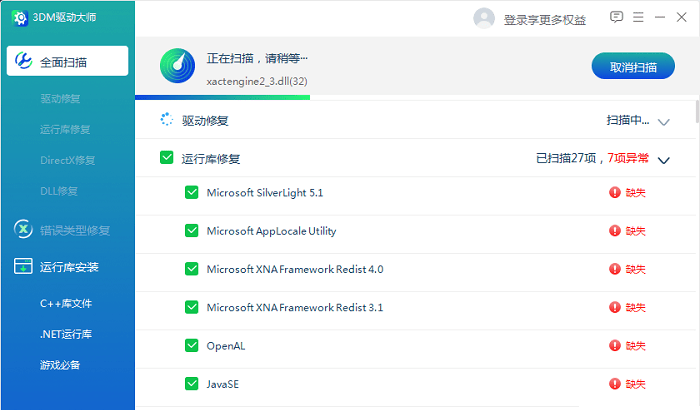Toggle the JavaSE checkbox
This screenshot has width=700, height=410.
[x=192, y=383]
